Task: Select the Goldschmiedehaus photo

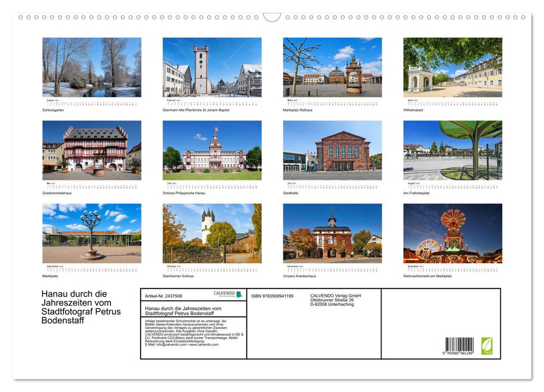Action: (x=91, y=150)
